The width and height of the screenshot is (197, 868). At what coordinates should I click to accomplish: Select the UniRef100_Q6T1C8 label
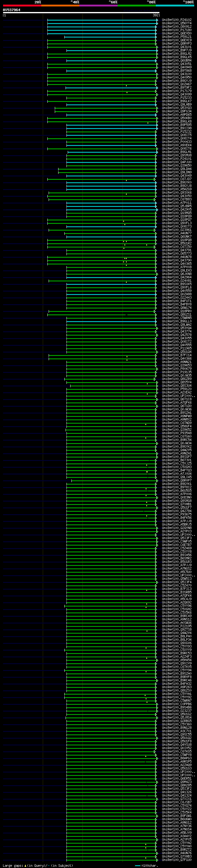click(176, 399)
